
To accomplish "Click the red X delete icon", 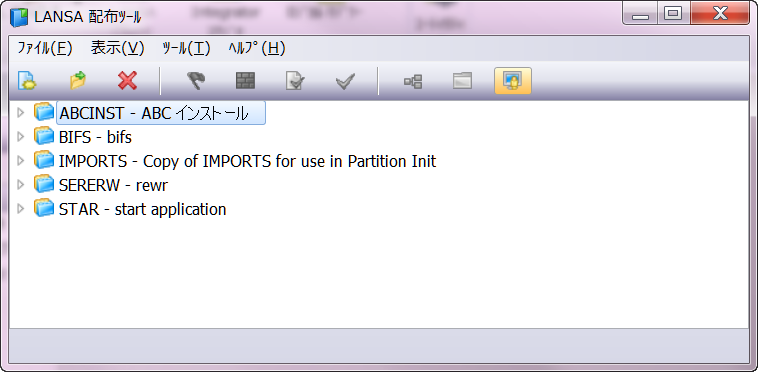I will 128,81.
